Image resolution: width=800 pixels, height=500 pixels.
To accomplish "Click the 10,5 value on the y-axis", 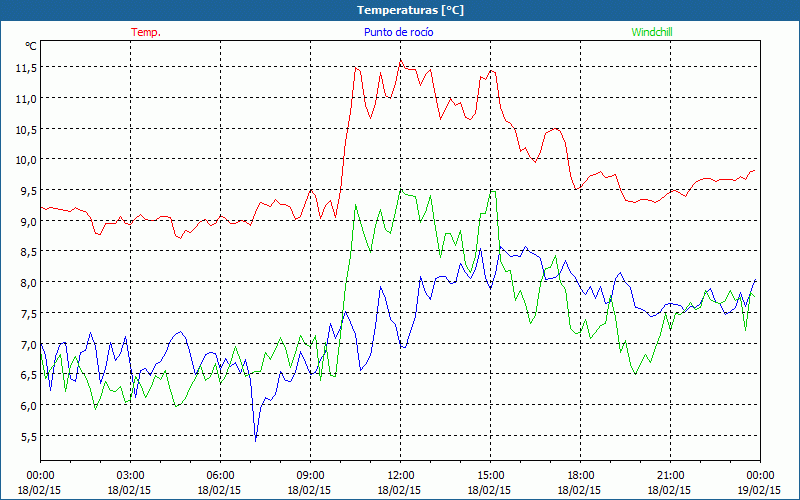I will [25, 129].
